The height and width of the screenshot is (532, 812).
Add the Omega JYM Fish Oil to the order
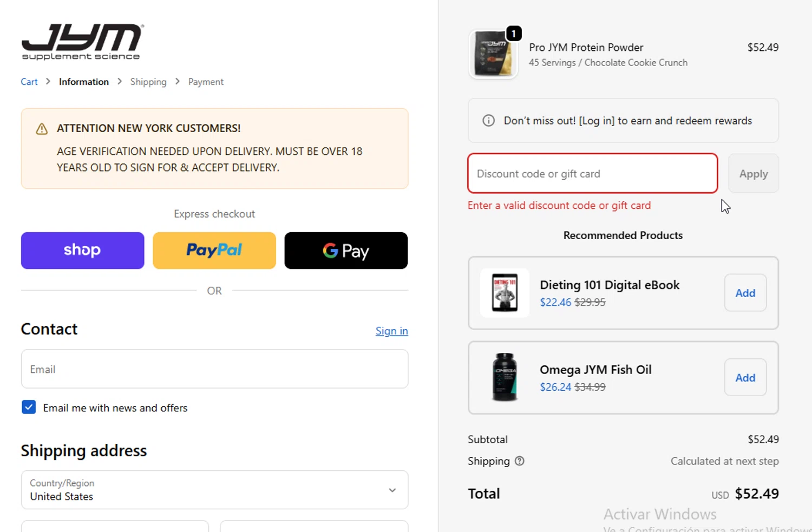[x=745, y=378]
